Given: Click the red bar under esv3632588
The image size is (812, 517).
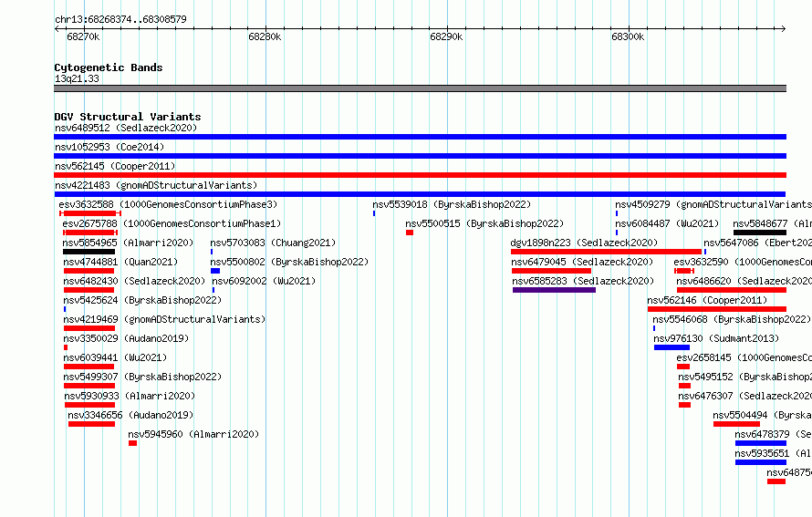Looking at the screenshot, I should coord(90,213).
